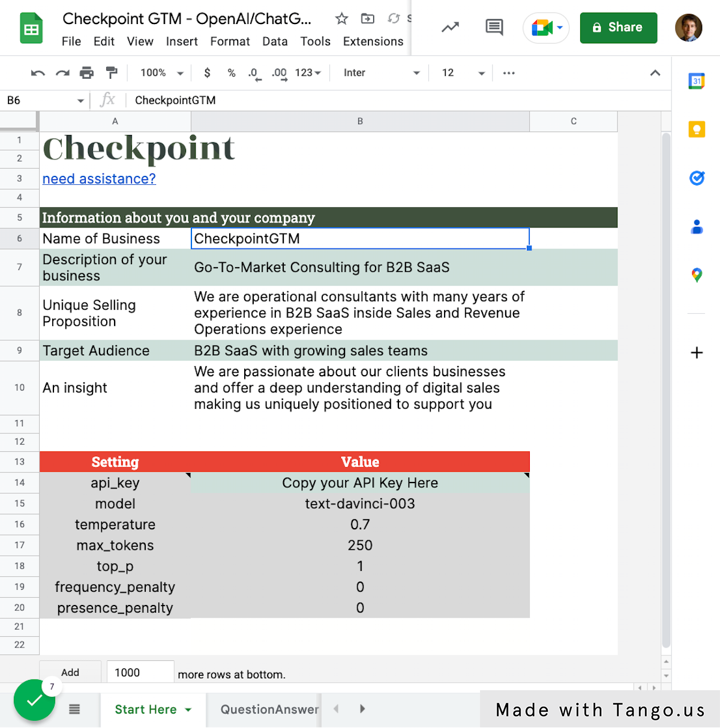Click the 1000 rows input field
The height and width of the screenshot is (728, 720).
(x=140, y=673)
